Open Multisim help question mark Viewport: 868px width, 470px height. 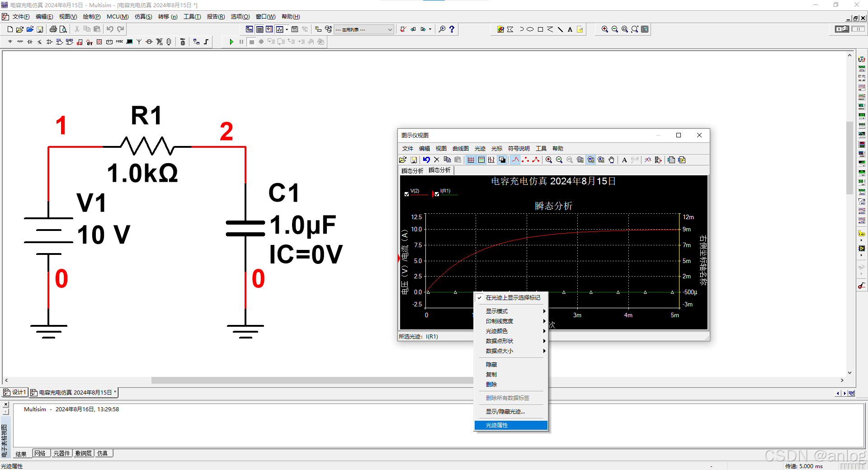(452, 29)
